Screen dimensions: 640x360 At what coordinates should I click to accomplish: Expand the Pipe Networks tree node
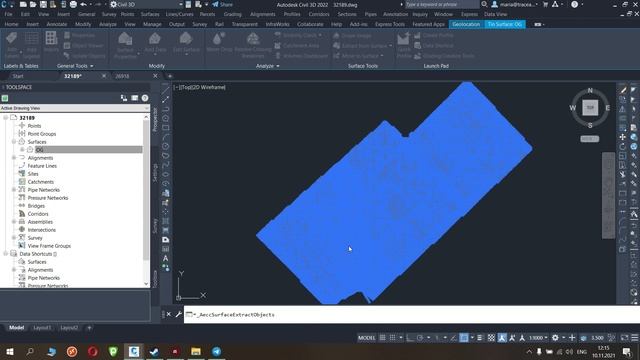(14, 190)
